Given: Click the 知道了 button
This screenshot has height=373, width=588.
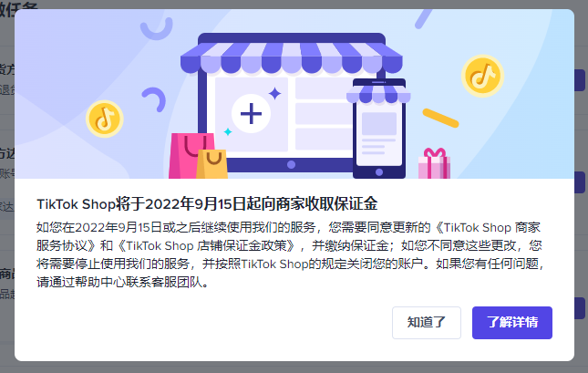Looking at the screenshot, I should (427, 322).
